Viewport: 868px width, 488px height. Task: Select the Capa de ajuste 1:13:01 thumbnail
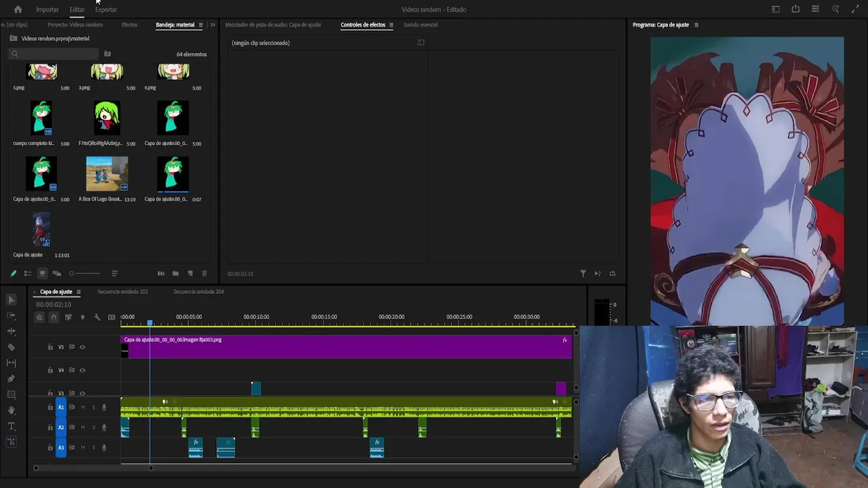[41, 229]
